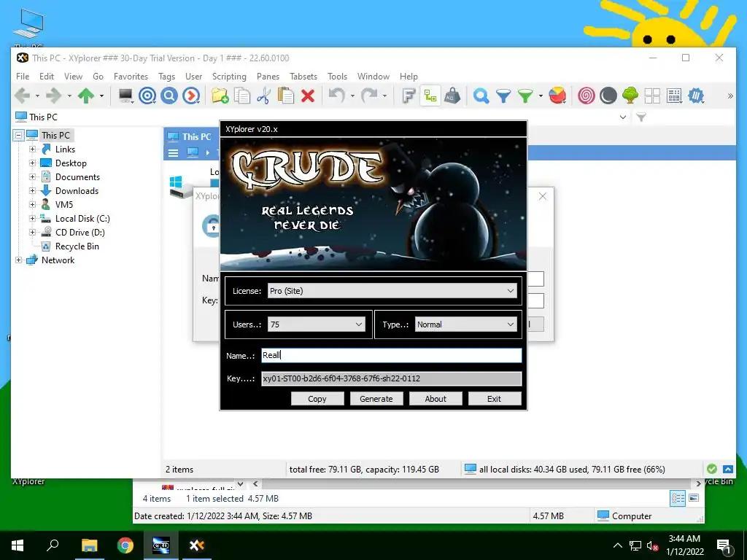Open Chrome from the taskbar
This screenshot has width=747, height=560.
pos(125,545)
